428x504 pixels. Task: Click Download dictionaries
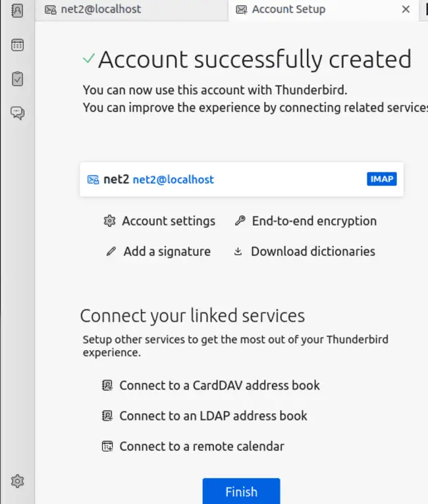[304, 251]
